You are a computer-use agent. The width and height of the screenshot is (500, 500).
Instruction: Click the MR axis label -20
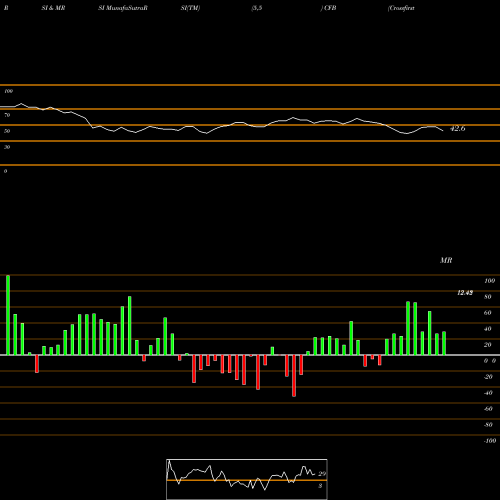tap(488, 377)
